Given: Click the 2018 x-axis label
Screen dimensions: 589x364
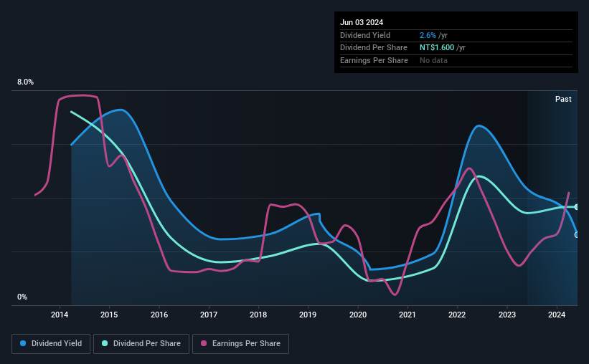Looking at the screenshot, I should 258,315.
